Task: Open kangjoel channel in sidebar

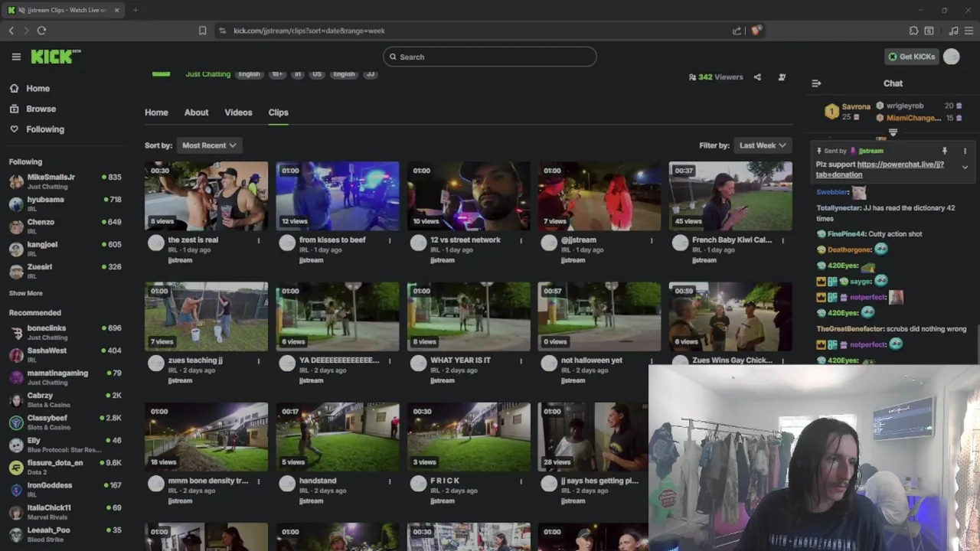Action: (65, 249)
